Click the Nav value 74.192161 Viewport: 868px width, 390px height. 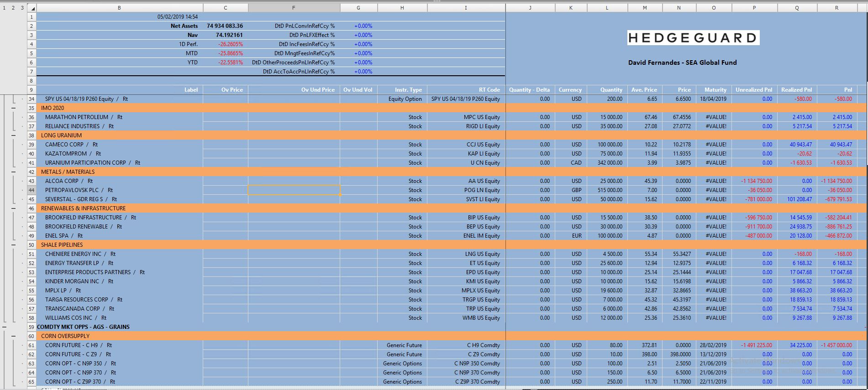[x=229, y=35]
